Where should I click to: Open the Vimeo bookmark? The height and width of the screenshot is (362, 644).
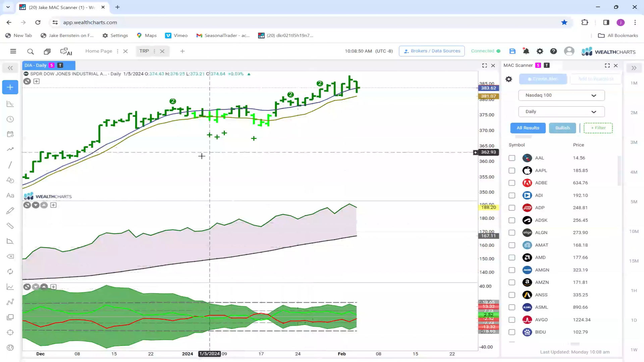pyautogui.click(x=176, y=36)
